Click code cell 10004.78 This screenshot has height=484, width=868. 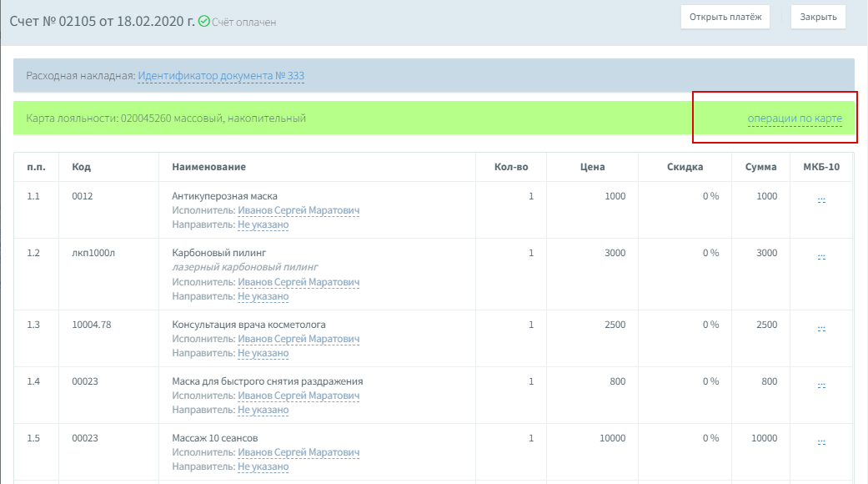coord(92,325)
